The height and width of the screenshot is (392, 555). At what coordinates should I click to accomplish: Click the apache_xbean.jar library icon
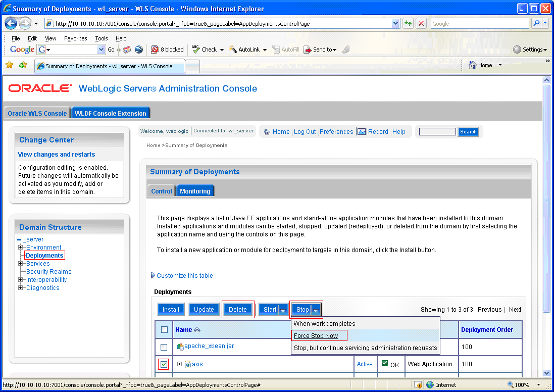coord(180,347)
